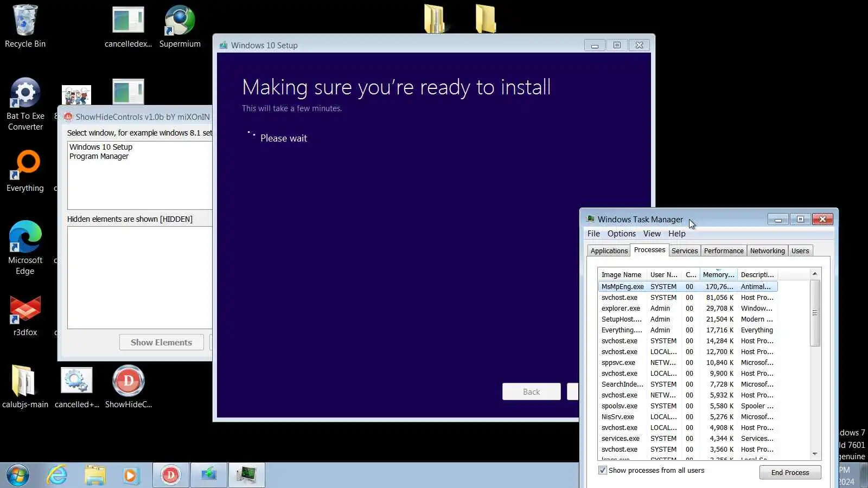Select the MsMpEng.exe process row
868x488 pixels.
687,286
